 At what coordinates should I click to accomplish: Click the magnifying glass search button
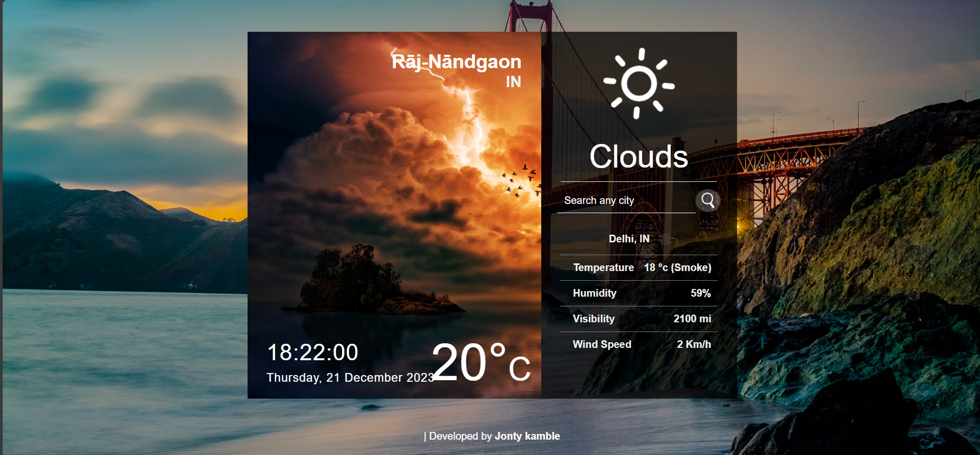[708, 200]
